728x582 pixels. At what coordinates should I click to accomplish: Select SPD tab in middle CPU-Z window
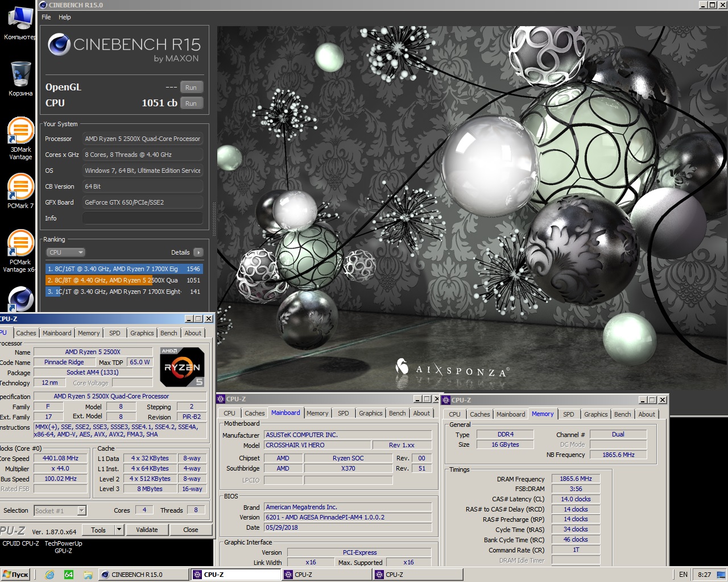coord(344,413)
